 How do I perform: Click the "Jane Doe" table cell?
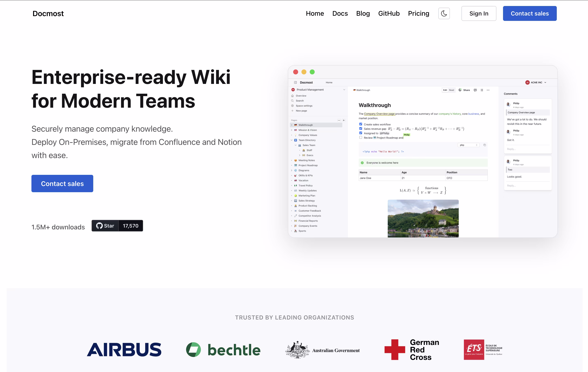380,178
